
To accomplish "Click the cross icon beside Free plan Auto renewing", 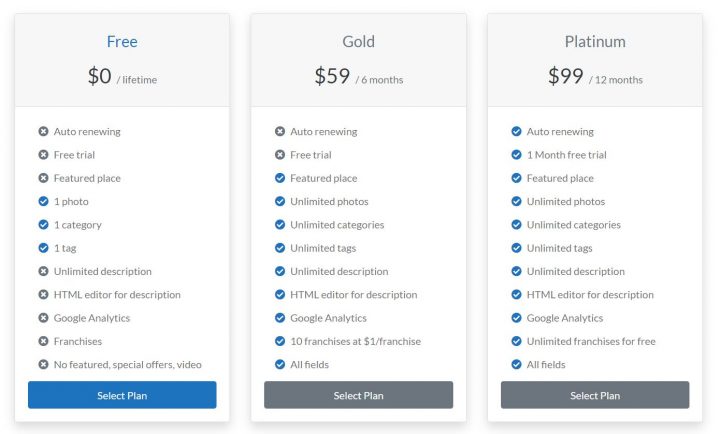I will tap(43, 131).
